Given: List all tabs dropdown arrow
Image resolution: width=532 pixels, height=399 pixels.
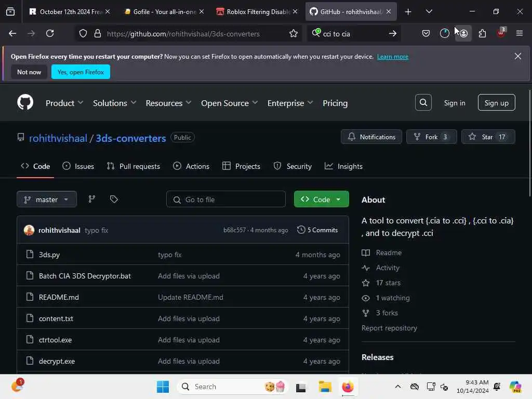Looking at the screenshot, I should coord(429,12).
